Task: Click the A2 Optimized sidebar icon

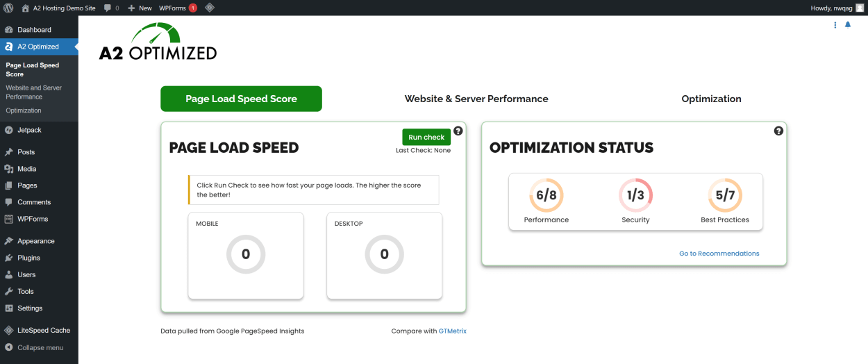Action: click(9, 47)
